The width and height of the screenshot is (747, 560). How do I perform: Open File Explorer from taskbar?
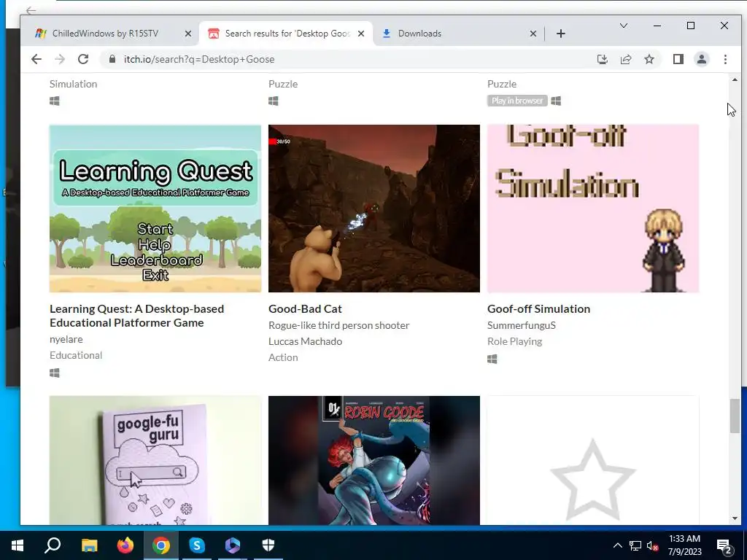pyautogui.click(x=89, y=545)
